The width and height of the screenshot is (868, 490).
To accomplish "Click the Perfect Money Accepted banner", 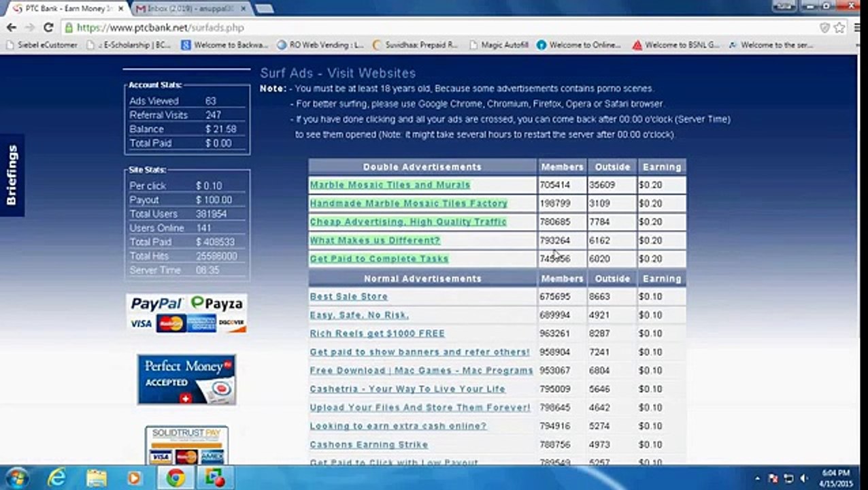I will coord(186,380).
